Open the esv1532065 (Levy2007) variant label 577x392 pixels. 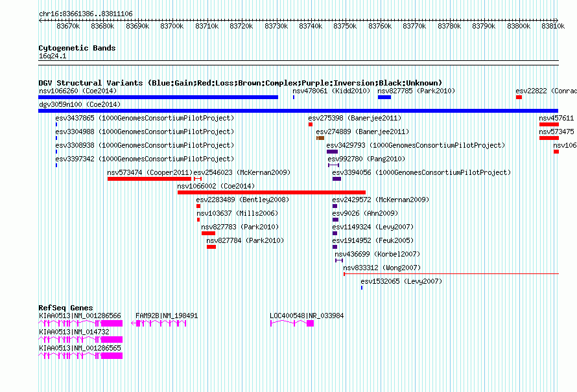click(x=401, y=281)
